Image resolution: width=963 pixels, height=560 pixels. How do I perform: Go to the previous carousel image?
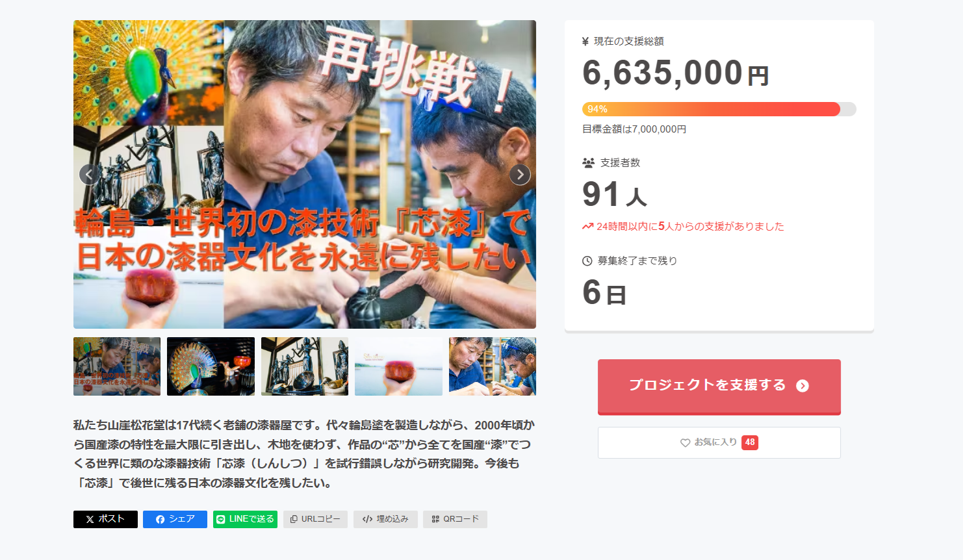90,175
